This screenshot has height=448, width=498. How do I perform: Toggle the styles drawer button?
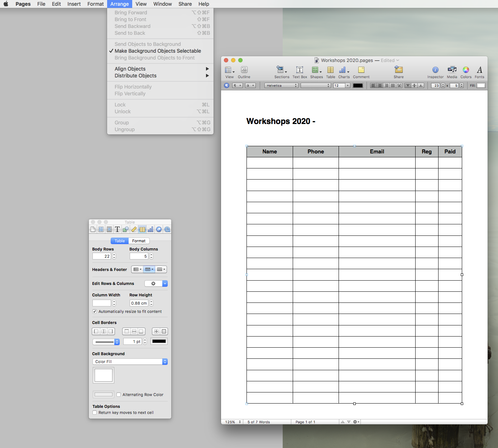coord(226,86)
